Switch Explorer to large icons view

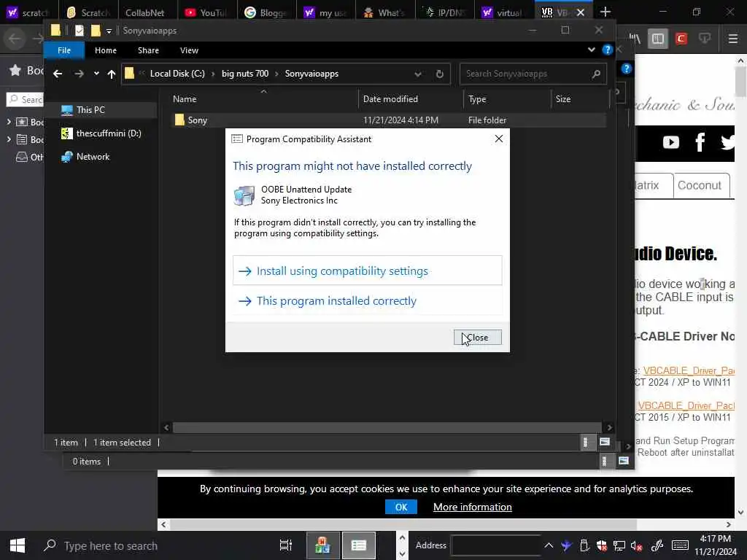pos(605,443)
